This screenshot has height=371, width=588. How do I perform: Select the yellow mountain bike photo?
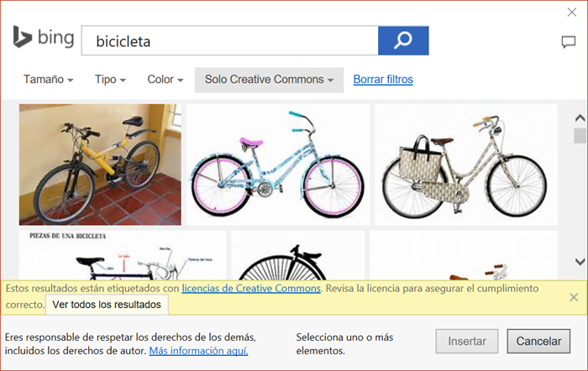tap(100, 165)
